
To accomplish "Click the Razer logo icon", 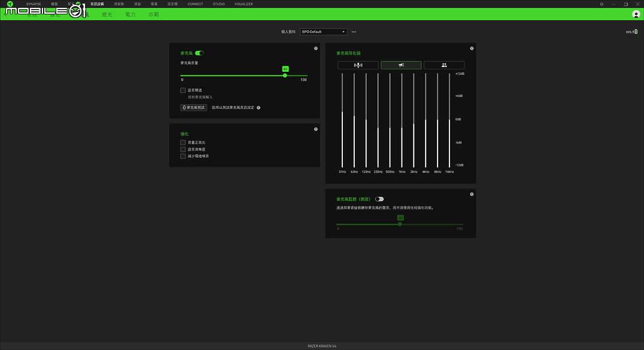I will click(x=10, y=4).
